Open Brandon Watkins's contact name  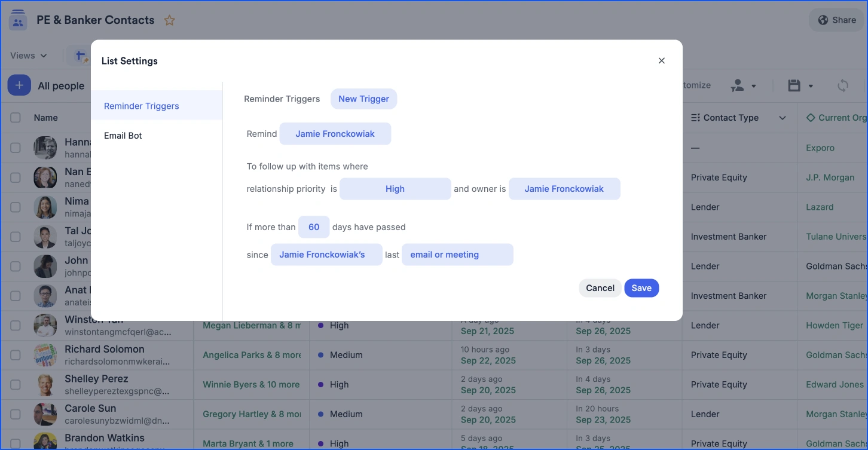[105, 438]
